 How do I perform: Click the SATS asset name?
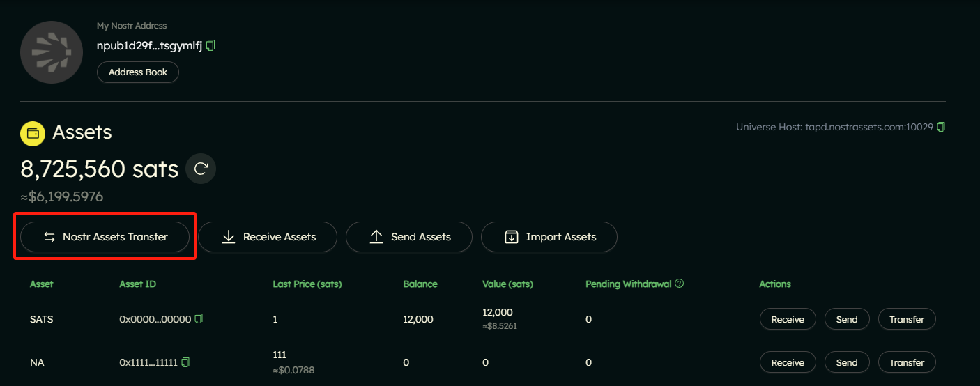click(x=42, y=319)
